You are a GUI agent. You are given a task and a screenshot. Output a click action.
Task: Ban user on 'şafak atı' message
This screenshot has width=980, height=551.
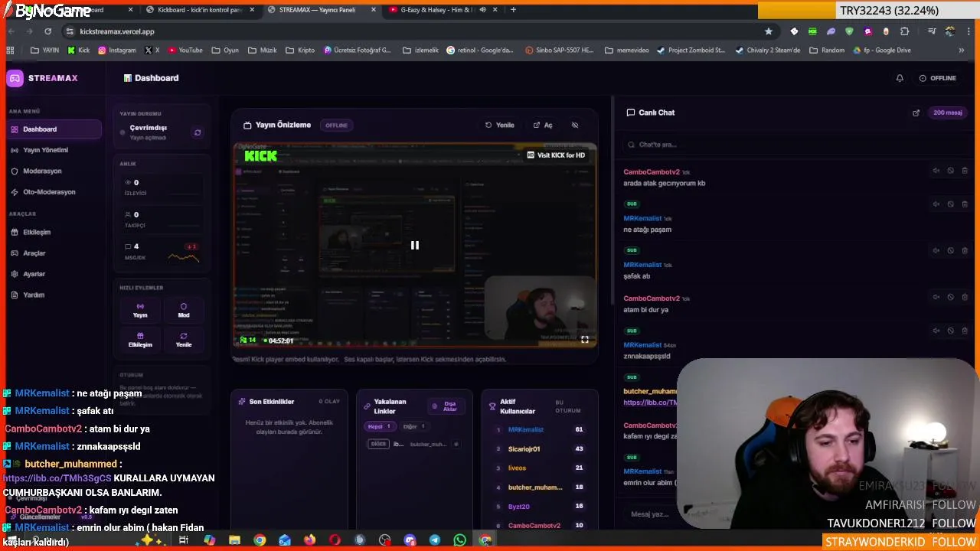(950, 250)
